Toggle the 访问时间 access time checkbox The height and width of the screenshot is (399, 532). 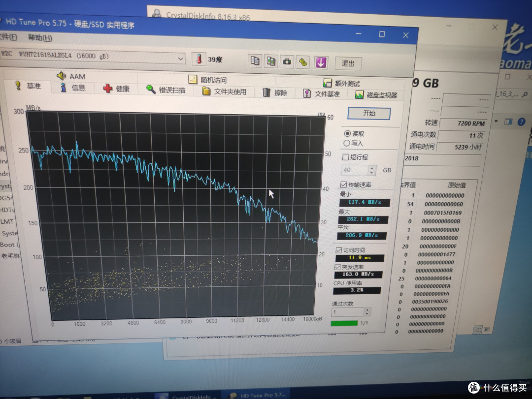click(338, 250)
